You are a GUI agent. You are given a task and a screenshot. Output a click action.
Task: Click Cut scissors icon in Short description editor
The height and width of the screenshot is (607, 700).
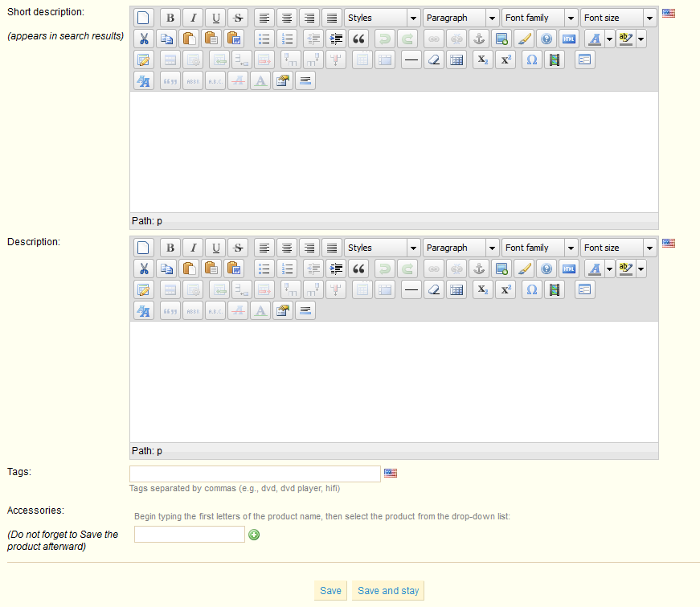tap(143, 39)
